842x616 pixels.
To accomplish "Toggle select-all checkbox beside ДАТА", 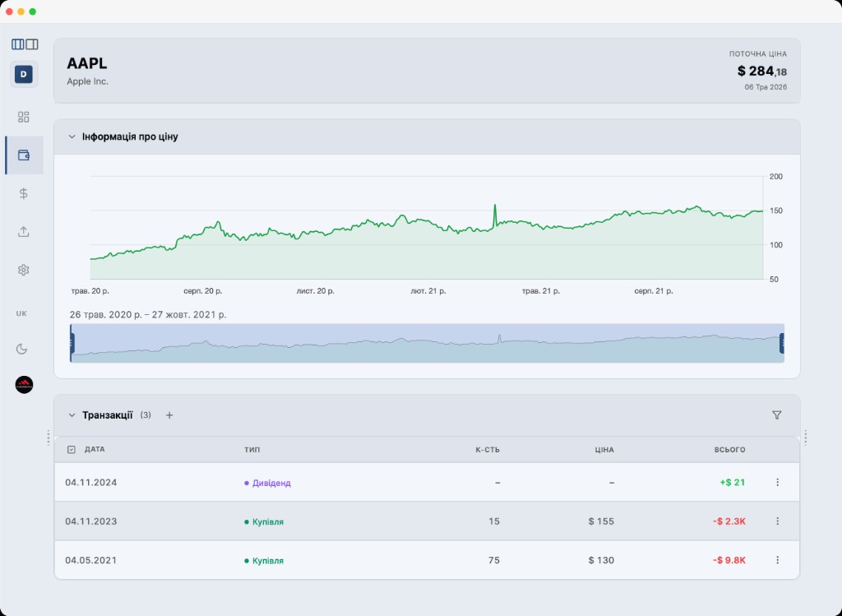I will (72, 450).
